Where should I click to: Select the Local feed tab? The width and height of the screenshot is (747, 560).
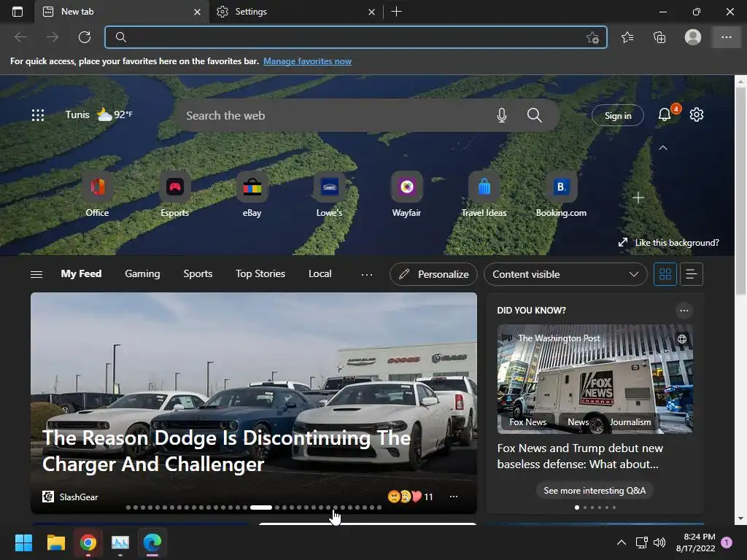coord(320,274)
